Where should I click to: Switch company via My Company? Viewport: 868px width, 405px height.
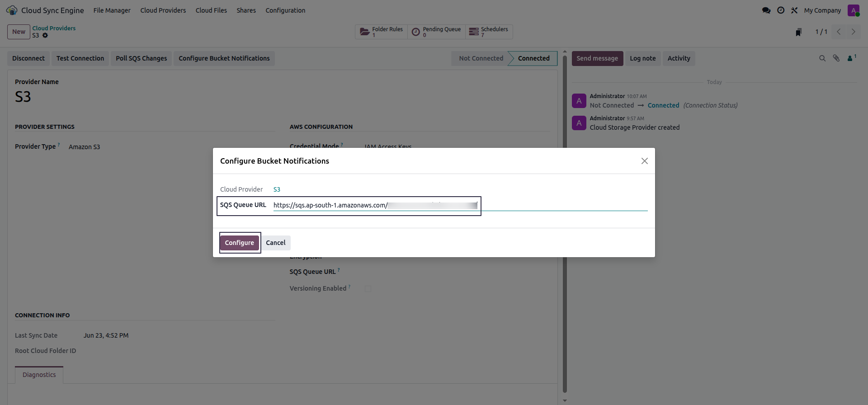click(822, 10)
